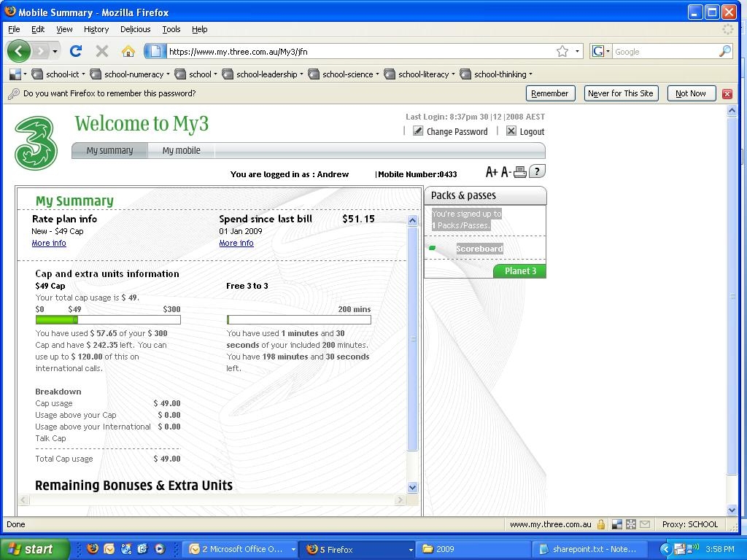The height and width of the screenshot is (560, 747).
Task: Expand the school-ict bookmark folder
Action: (58, 74)
